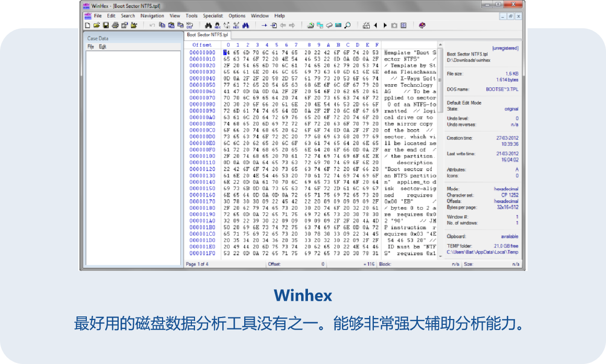Click the magnifying glass Analyze icon

click(x=348, y=26)
